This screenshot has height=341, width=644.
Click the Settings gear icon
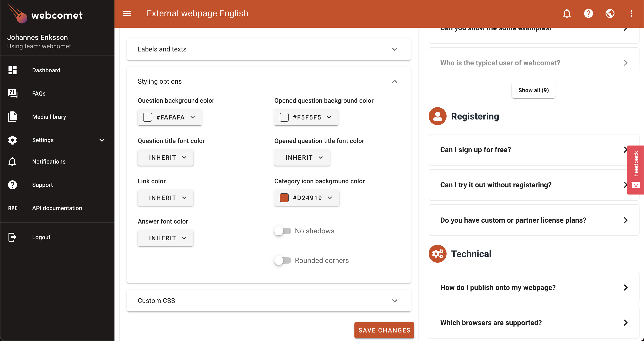(x=12, y=140)
